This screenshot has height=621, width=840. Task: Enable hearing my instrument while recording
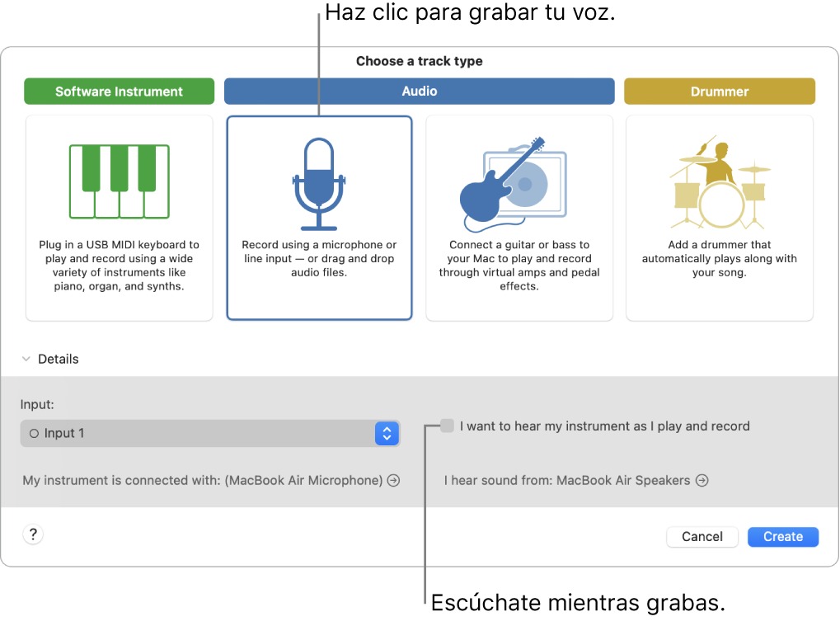pyautogui.click(x=446, y=426)
